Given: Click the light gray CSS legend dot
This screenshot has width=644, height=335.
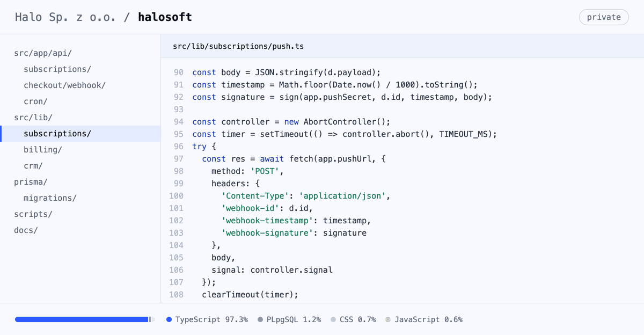Looking at the screenshot, I should click(x=333, y=319).
